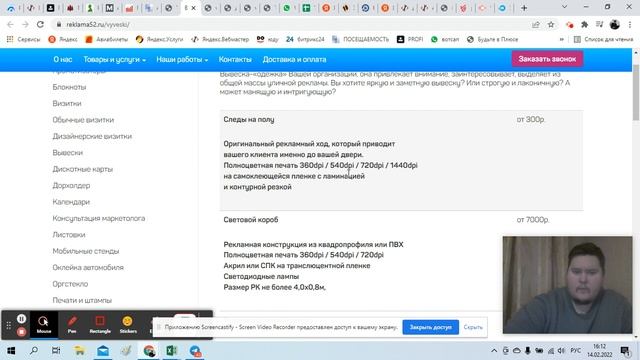Open a new browser tab

coord(524,8)
